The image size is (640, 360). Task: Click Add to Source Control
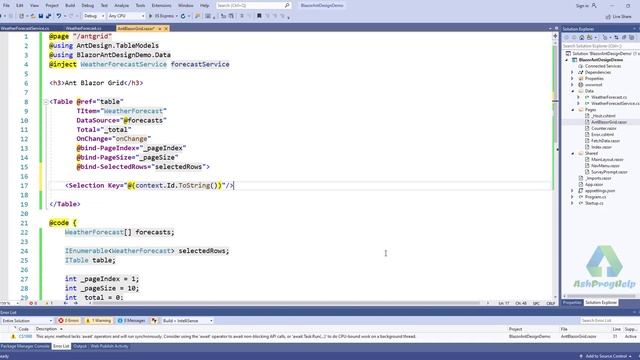[606, 356]
